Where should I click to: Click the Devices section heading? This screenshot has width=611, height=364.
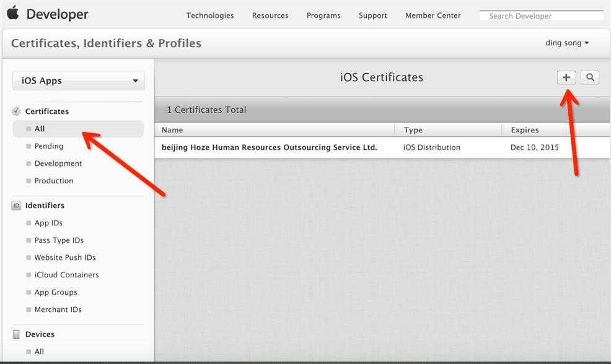[40, 334]
